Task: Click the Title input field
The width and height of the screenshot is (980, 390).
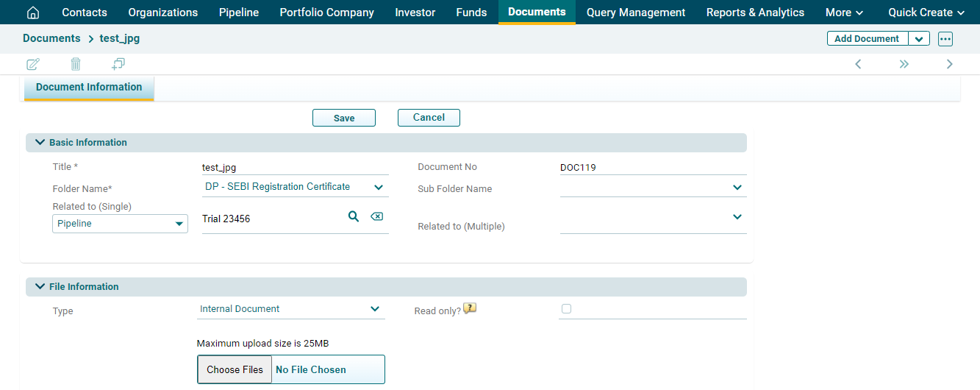Action: coord(294,168)
